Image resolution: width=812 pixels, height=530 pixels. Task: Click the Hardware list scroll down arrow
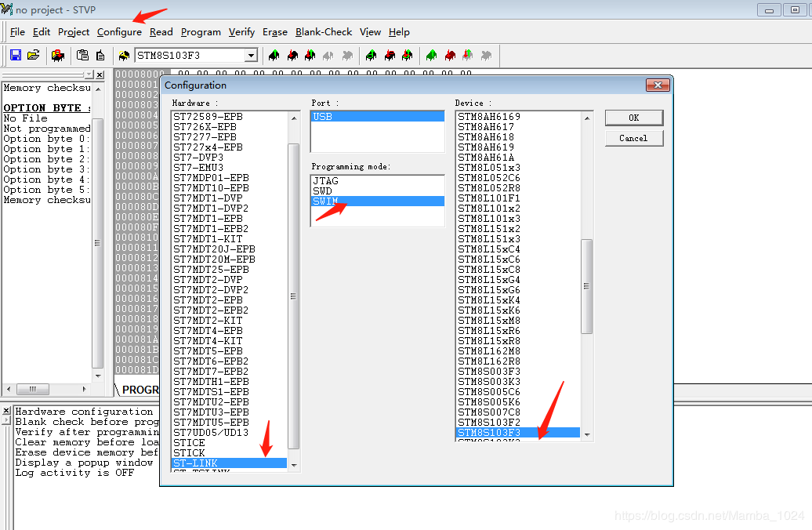point(294,465)
